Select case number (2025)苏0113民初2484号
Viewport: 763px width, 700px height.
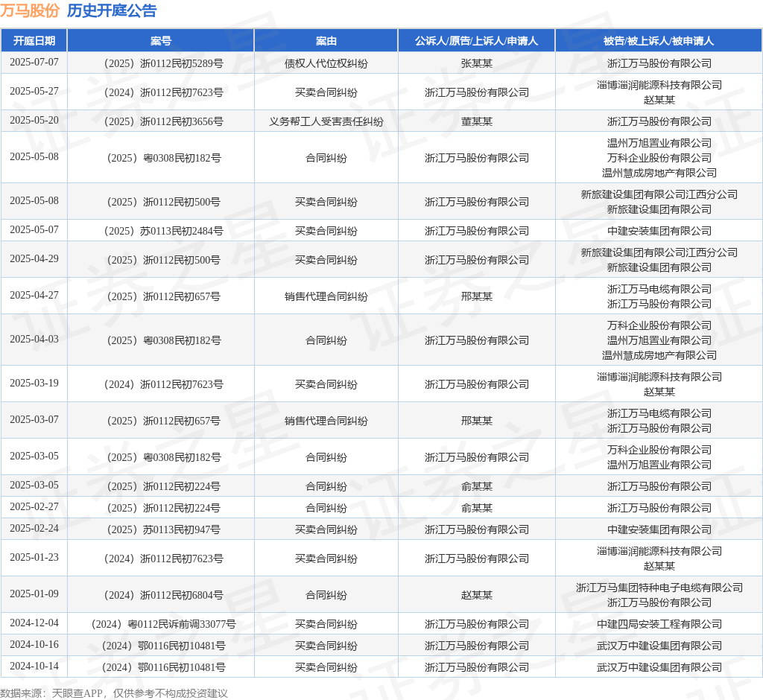pyautogui.click(x=161, y=231)
